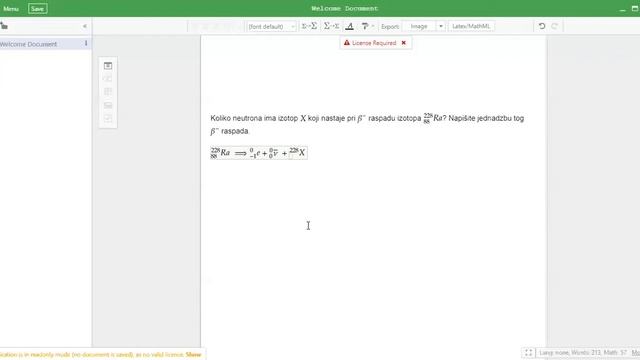Click the insert text box panel icon
The height and width of the screenshot is (360, 640).
pyautogui.click(x=108, y=66)
